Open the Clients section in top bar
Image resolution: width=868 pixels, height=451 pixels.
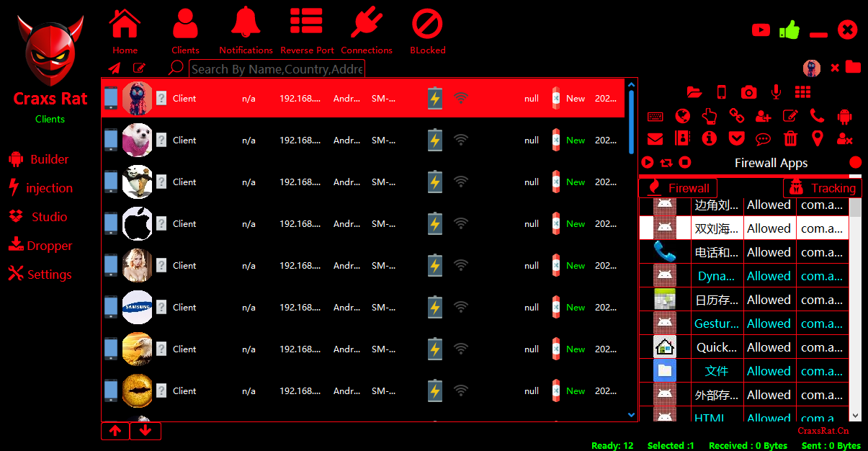click(185, 30)
